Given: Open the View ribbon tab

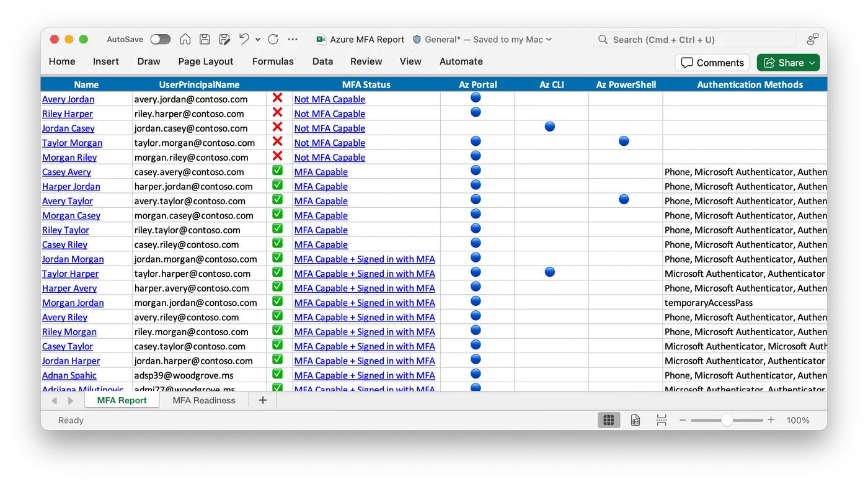Looking at the screenshot, I should pyautogui.click(x=410, y=61).
